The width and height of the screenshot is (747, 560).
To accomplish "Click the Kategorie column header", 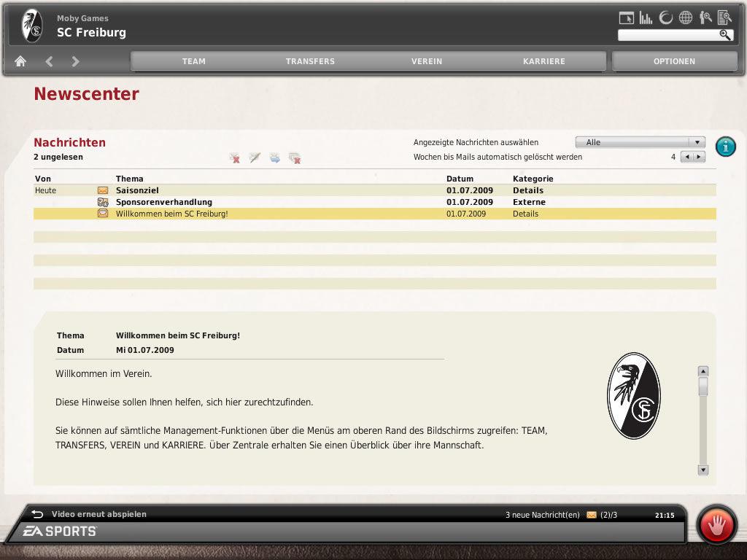I will pyautogui.click(x=533, y=179).
